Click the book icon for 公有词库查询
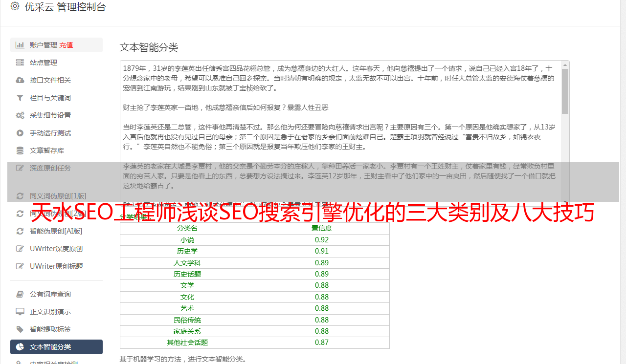This screenshot has height=364, width=626. click(x=20, y=294)
